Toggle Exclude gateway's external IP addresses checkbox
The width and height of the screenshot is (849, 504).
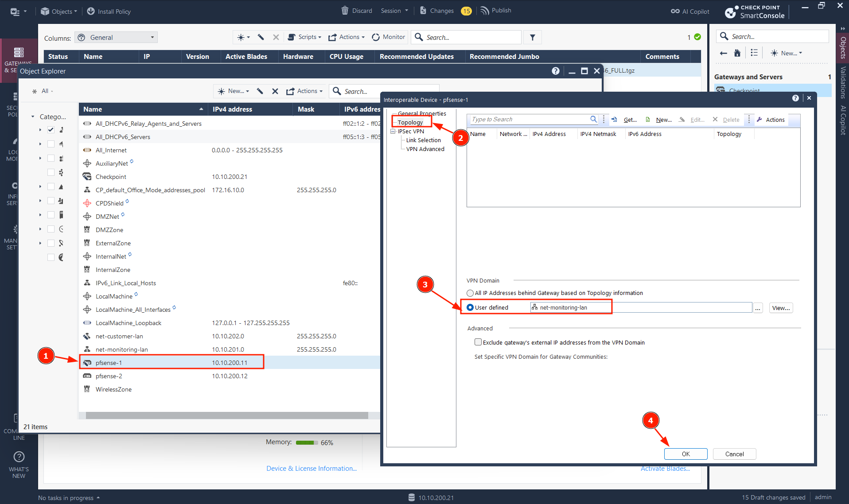click(x=478, y=342)
